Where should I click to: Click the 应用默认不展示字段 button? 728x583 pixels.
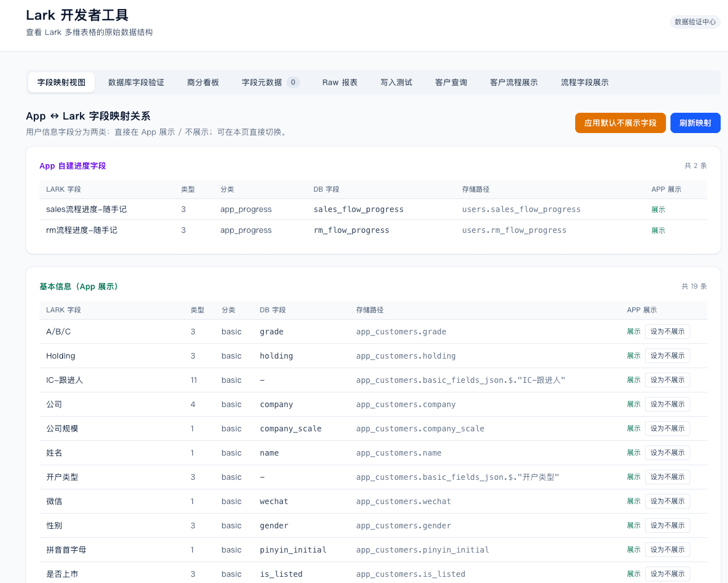coord(620,123)
